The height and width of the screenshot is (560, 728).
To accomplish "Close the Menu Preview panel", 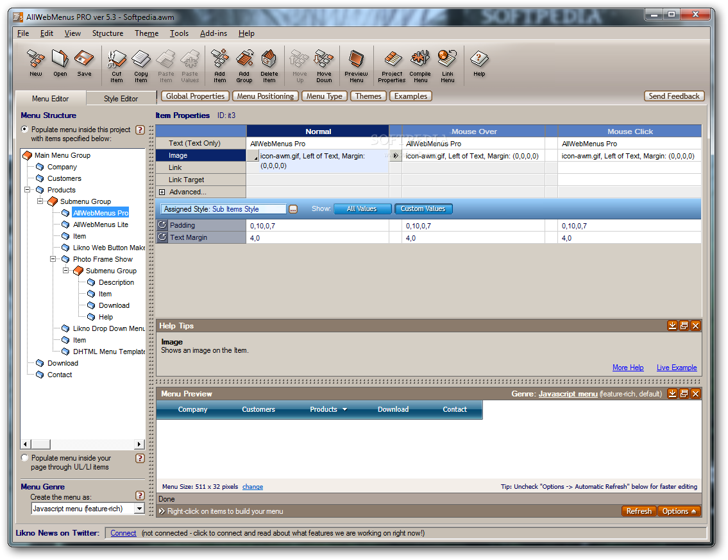I will (x=695, y=394).
